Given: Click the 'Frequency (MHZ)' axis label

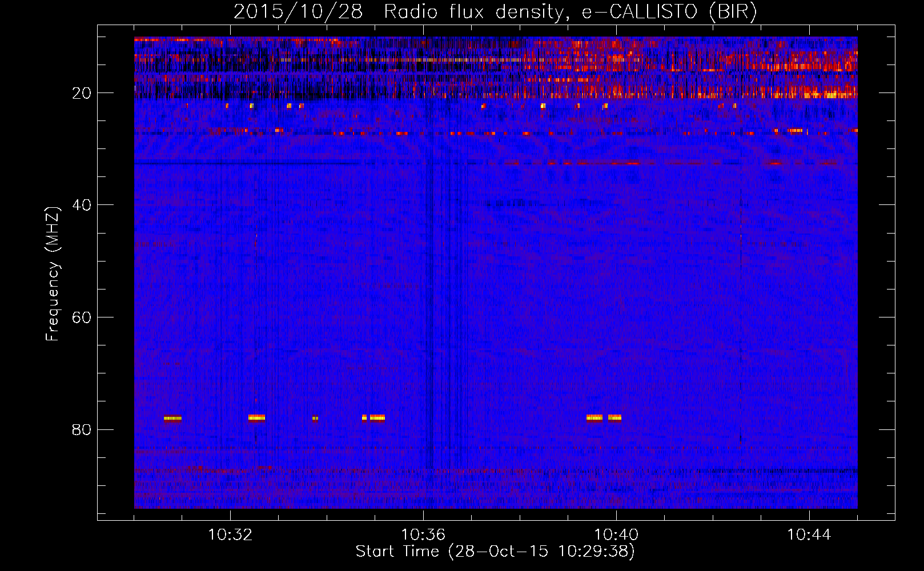Looking at the screenshot, I should [52, 274].
